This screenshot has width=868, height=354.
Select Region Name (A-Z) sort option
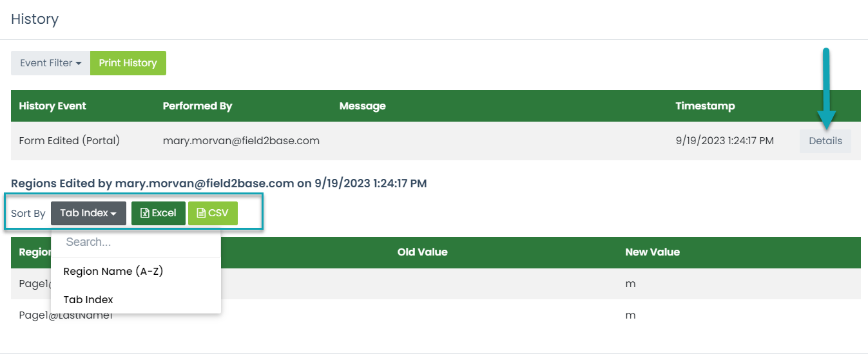pyautogui.click(x=113, y=271)
